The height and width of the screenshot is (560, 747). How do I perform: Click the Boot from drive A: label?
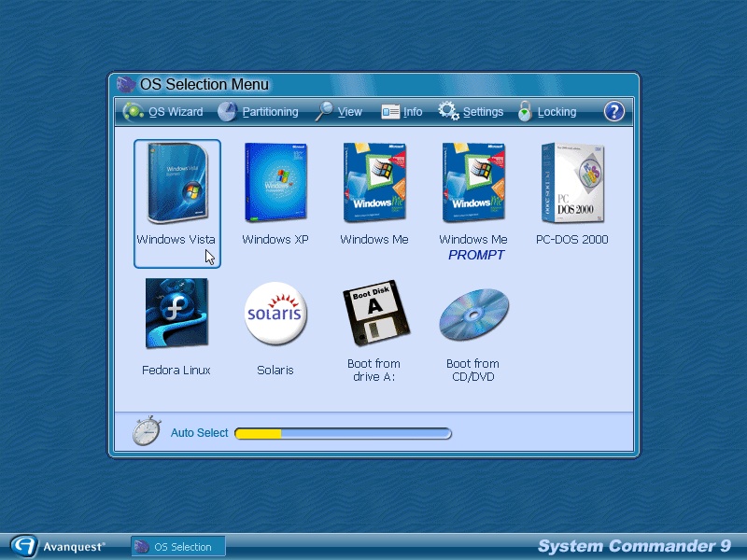(x=374, y=370)
